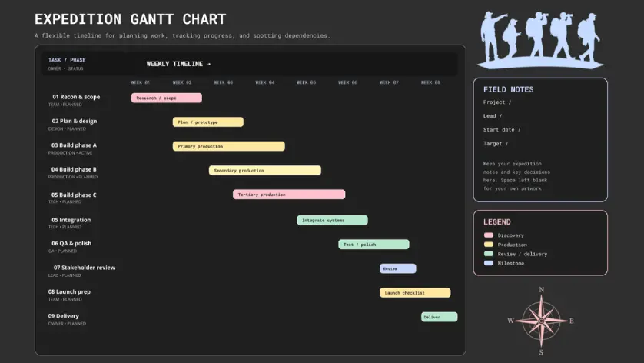Viewport: 644px width, 363px height.
Task: Click the WEEK 08 column header
Action: pyautogui.click(x=430, y=82)
